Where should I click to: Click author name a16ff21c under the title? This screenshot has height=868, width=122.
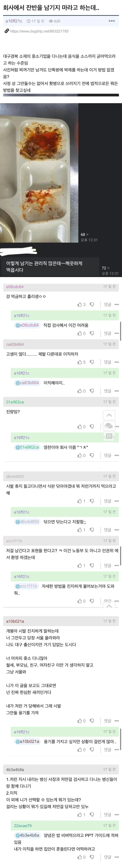coord(14,21)
